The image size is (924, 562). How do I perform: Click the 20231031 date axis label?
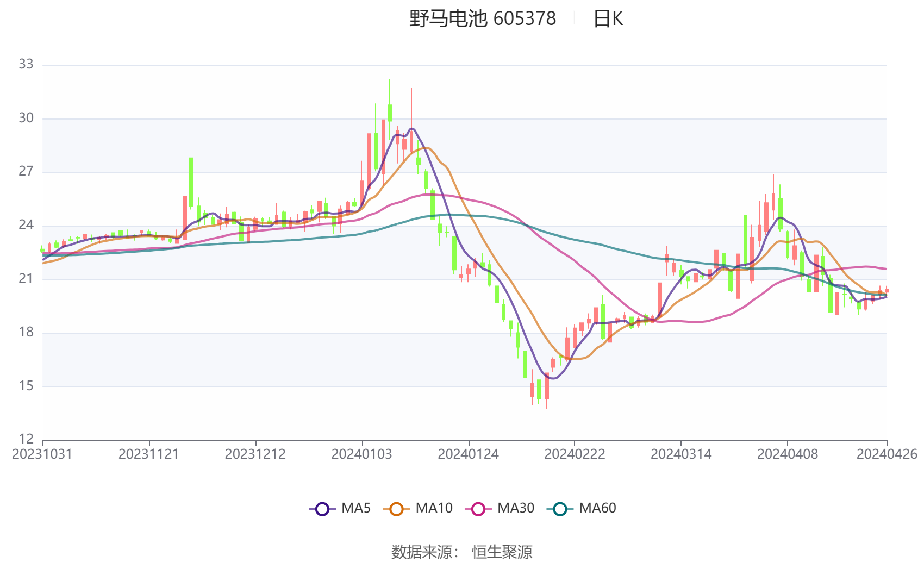[x=42, y=454]
